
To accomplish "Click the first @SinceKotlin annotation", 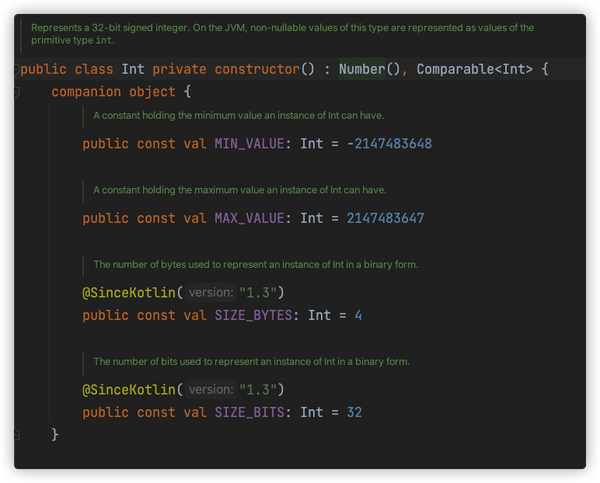I will pyautogui.click(x=129, y=293).
